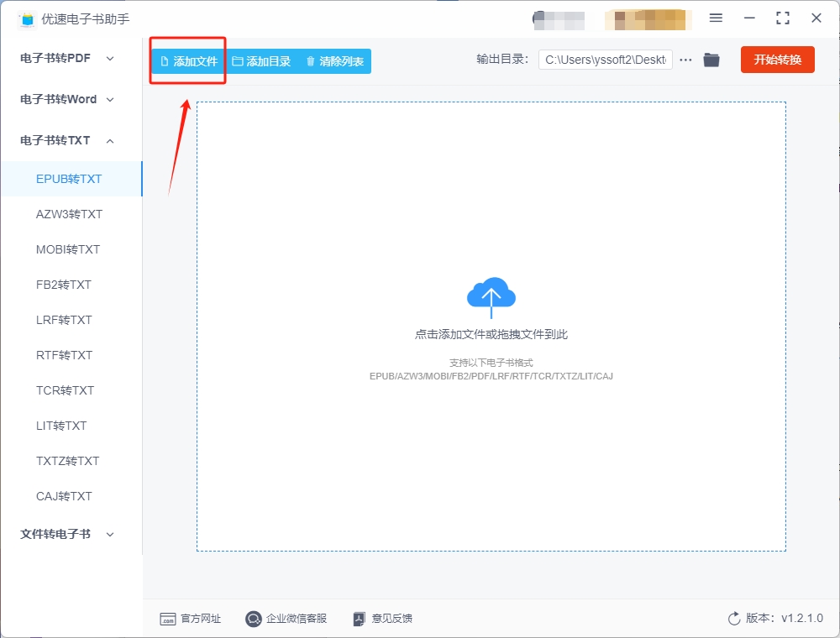This screenshot has height=638, width=840.
Task: Click the 清除列表 (clear list) button
Action: click(335, 61)
